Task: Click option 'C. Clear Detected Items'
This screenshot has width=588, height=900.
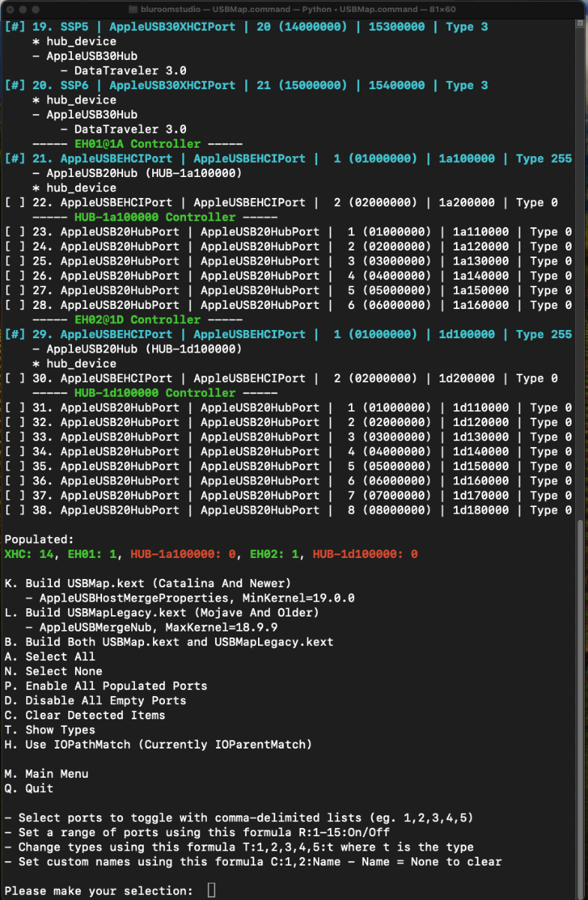Action: (85, 715)
